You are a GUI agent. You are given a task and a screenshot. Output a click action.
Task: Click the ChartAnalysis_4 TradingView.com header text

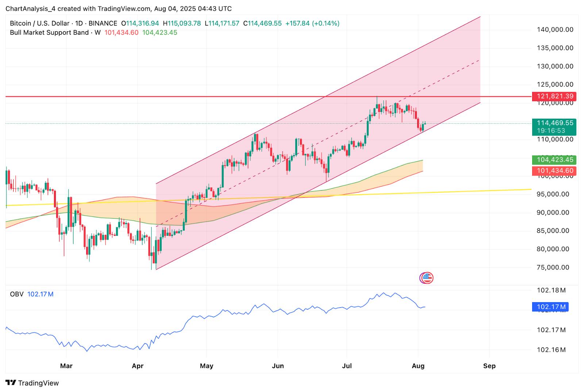pos(118,8)
